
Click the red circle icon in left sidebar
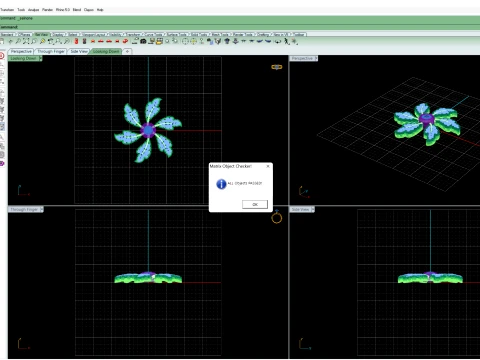[2, 56]
